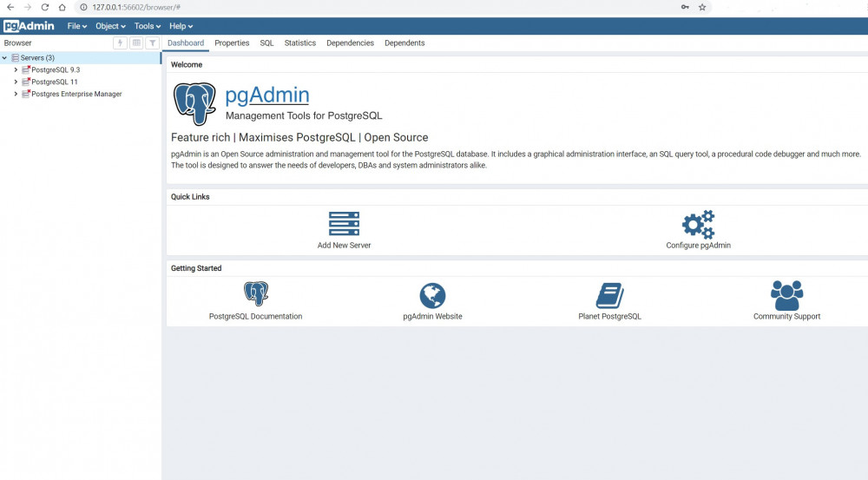Viewport: 868px width, 480px height.
Task: Open the pgAdmin Website text link
Action: tap(432, 316)
